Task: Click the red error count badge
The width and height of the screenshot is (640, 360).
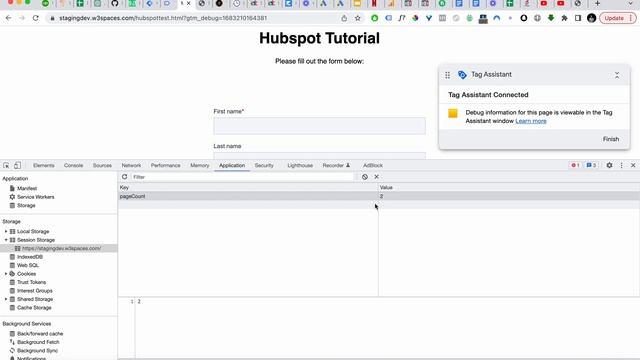Action: coord(575,165)
